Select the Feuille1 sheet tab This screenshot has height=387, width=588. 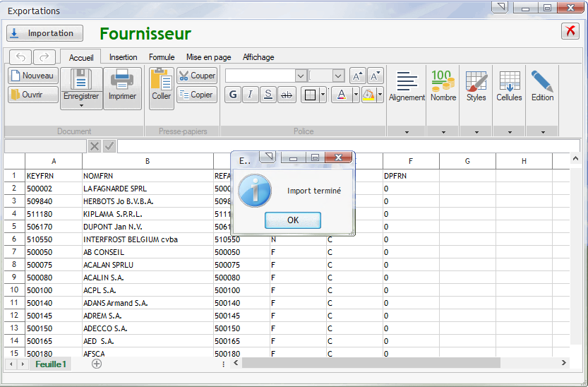point(51,364)
